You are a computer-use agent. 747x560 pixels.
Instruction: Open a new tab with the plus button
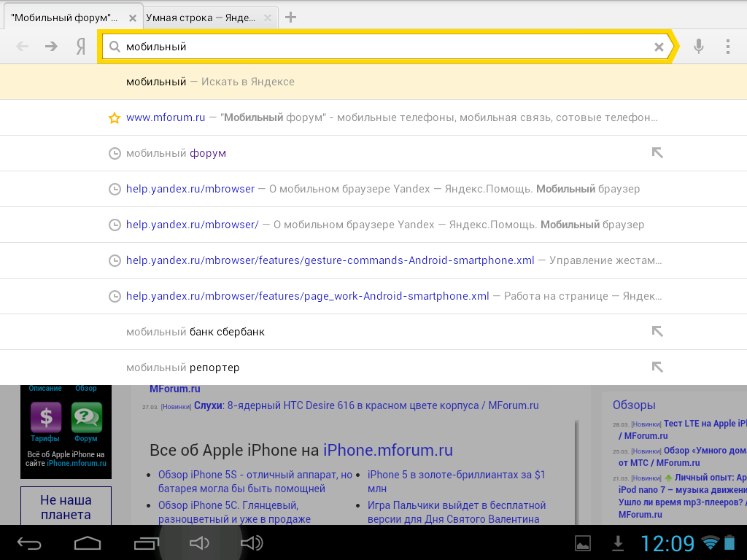(x=290, y=17)
